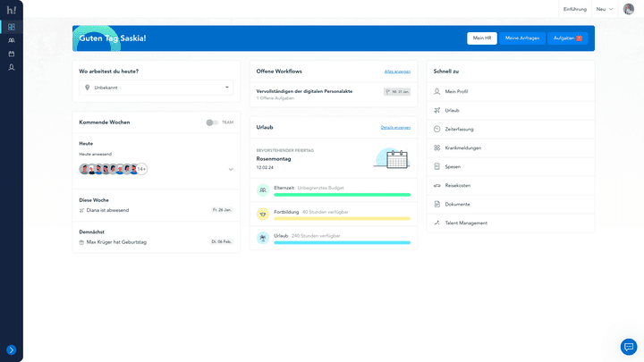Click the Urlaub palm icon in Schnell zu
644x362 pixels.
tap(436, 110)
